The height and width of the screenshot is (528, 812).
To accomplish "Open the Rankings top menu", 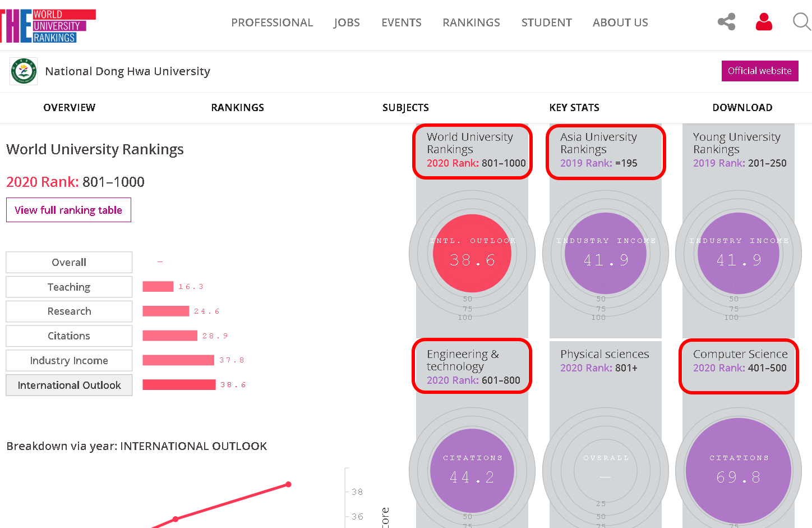I will click(471, 22).
